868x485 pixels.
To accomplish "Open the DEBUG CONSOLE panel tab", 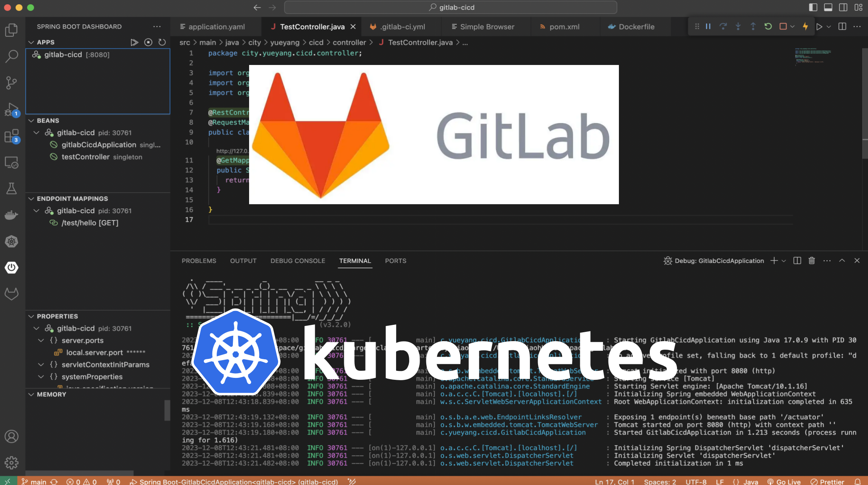I will [x=297, y=261].
